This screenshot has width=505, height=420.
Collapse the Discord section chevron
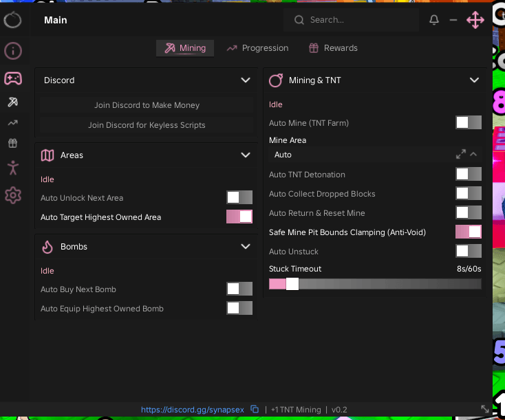click(246, 80)
